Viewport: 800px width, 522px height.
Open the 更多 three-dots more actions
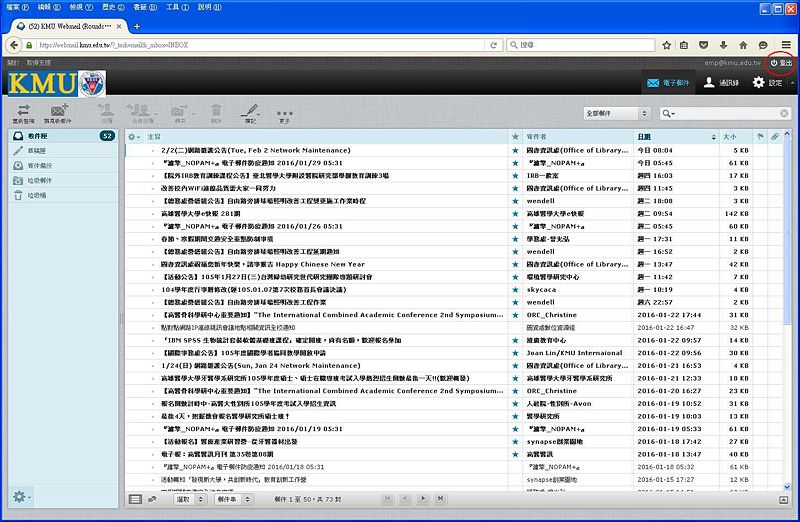point(284,116)
